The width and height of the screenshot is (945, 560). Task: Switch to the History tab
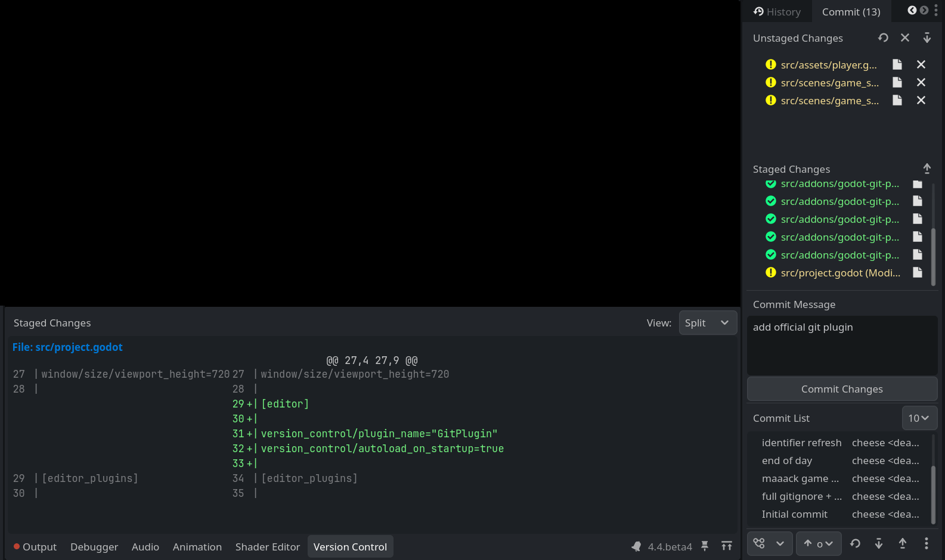coord(777,12)
